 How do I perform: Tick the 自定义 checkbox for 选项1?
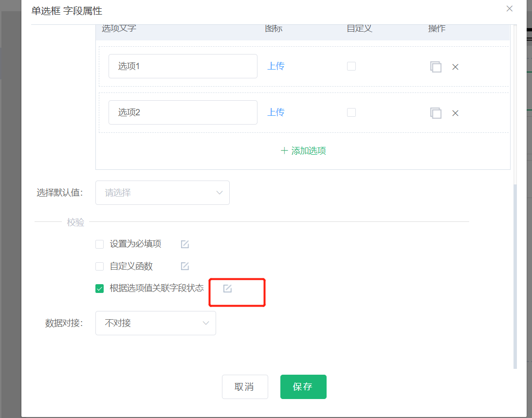351,66
